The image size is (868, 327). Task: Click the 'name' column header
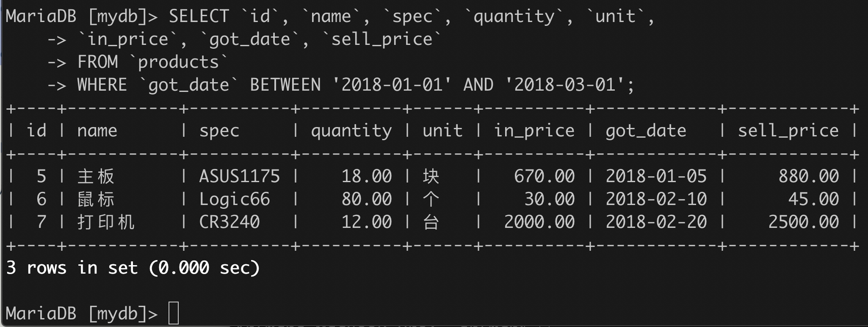tap(97, 130)
